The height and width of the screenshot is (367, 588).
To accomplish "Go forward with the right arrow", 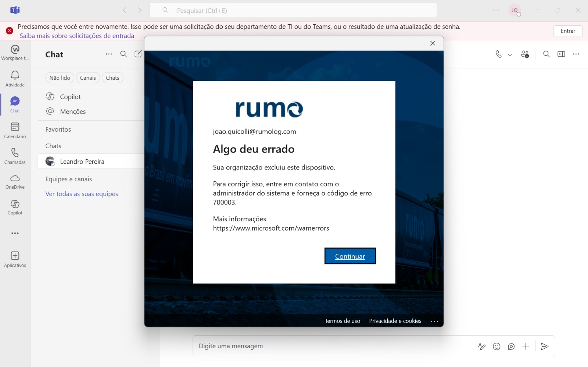I will 140,10.
